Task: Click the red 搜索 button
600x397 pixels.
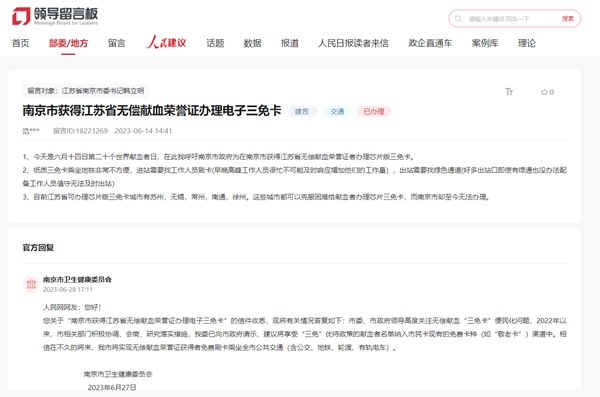Action: pyautogui.click(x=567, y=19)
